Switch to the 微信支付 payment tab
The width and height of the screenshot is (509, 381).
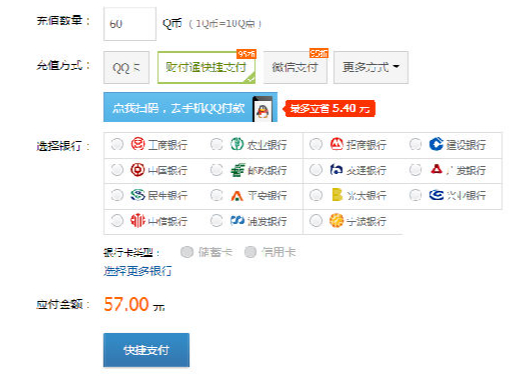pos(295,67)
